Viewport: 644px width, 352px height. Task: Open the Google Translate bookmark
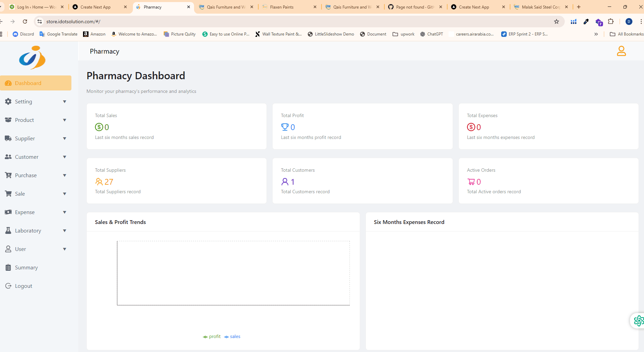tap(58, 34)
